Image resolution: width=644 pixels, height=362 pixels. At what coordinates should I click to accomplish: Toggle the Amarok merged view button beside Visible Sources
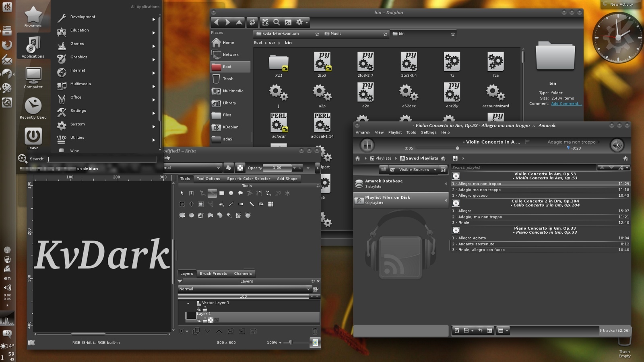pos(443,170)
